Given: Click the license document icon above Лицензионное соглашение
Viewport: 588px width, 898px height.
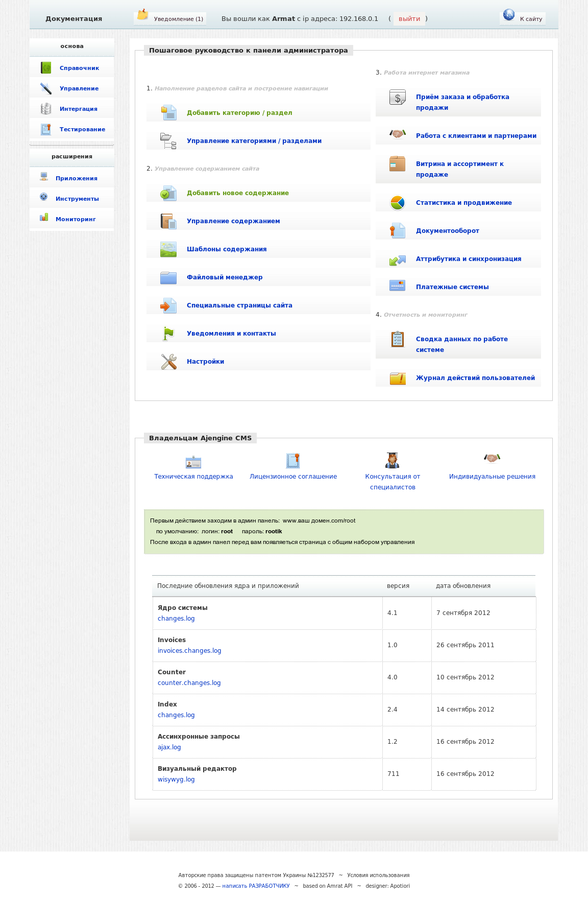Looking at the screenshot, I should pyautogui.click(x=293, y=461).
